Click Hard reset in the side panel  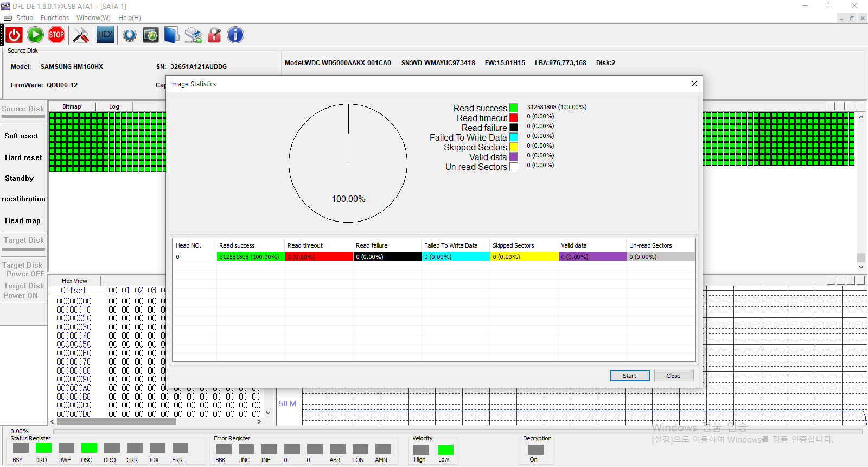[23, 158]
